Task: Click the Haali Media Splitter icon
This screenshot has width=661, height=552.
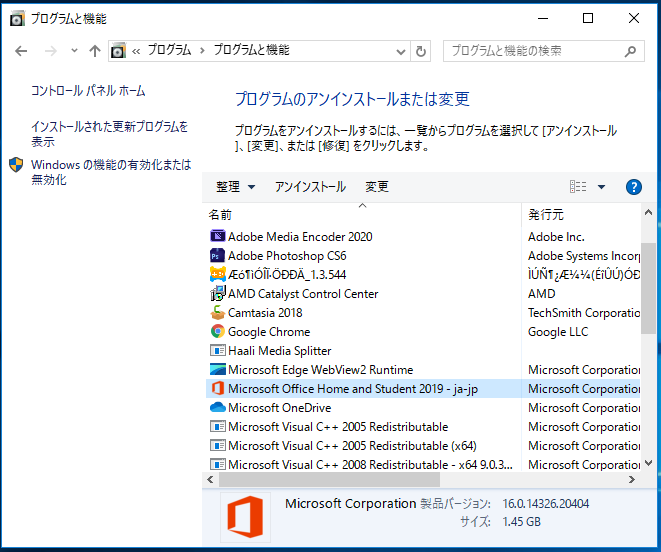Action: coord(218,350)
